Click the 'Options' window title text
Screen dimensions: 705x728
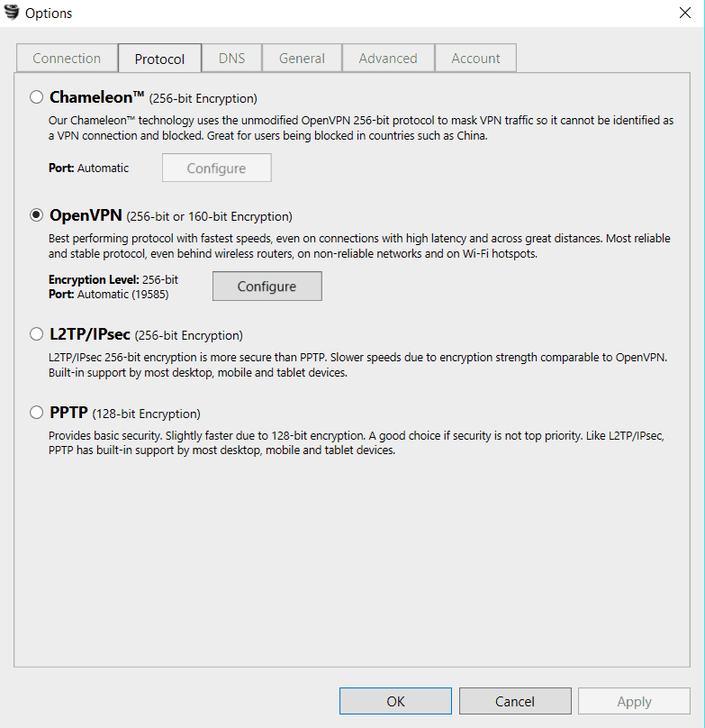(x=49, y=14)
